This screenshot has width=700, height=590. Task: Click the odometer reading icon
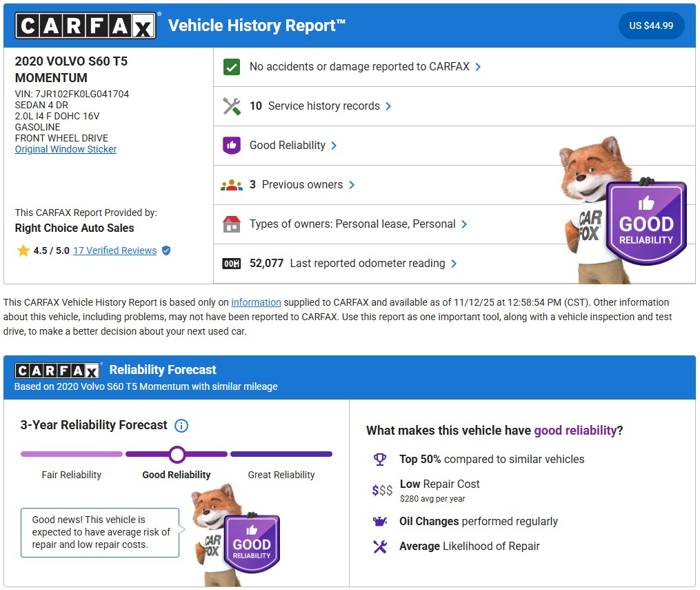(x=232, y=264)
